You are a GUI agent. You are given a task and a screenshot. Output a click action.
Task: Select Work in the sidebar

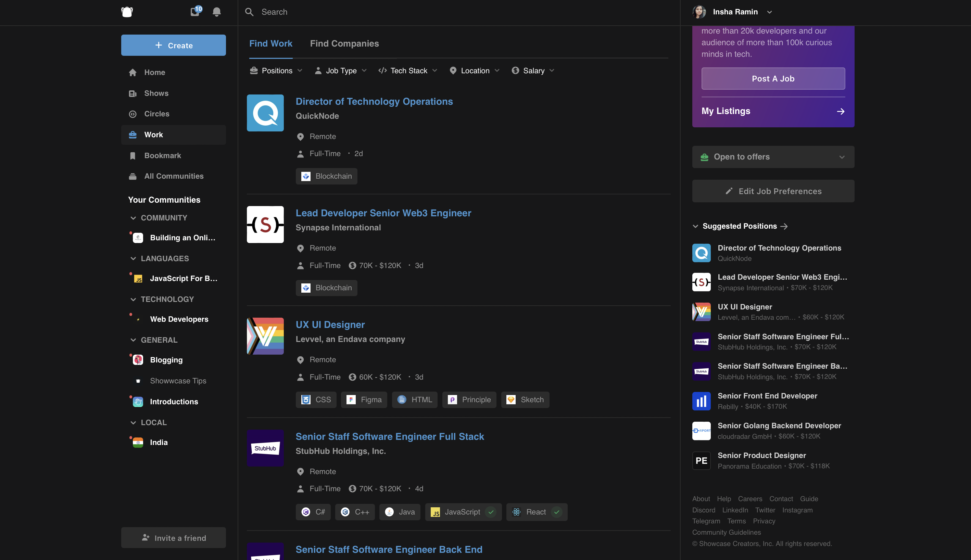point(173,135)
